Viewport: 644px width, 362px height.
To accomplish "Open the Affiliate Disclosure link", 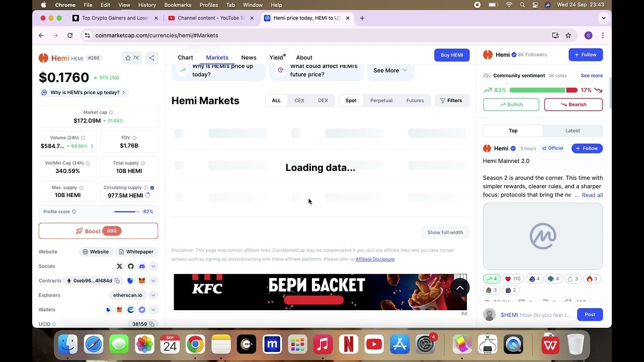I will click(x=375, y=259).
